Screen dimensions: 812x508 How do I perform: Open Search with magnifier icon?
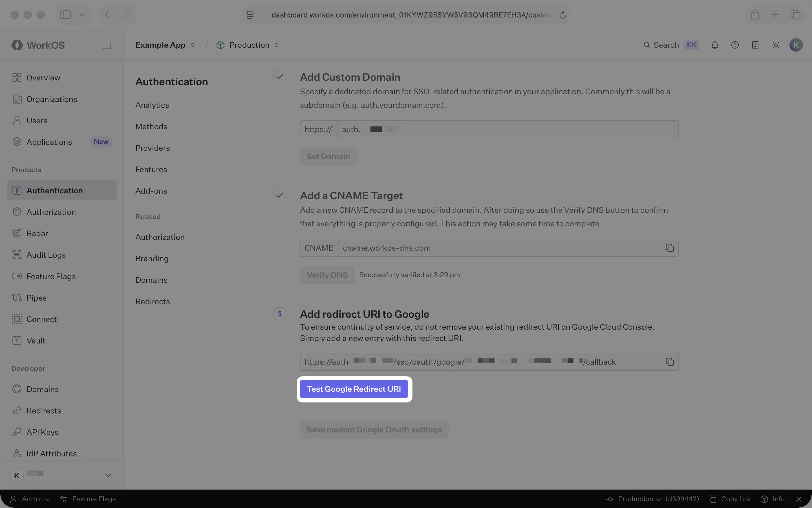click(661, 45)
